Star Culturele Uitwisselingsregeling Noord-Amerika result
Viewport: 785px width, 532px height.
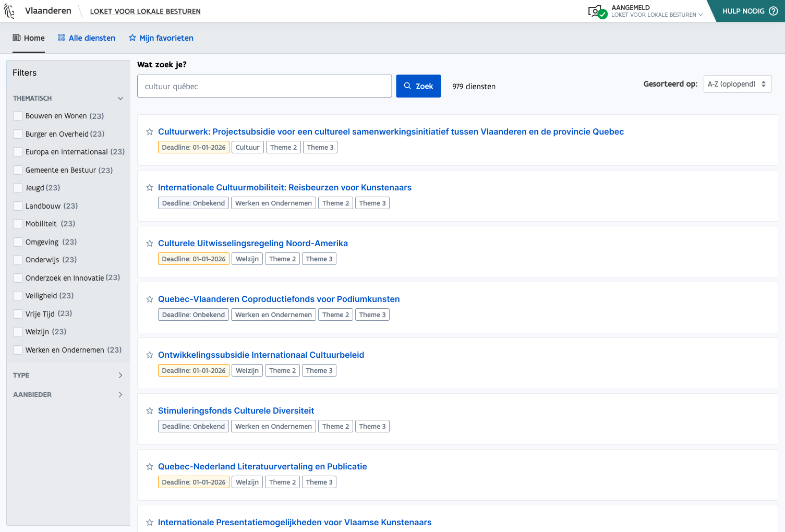pyautogui.click(x=150, y=244)
